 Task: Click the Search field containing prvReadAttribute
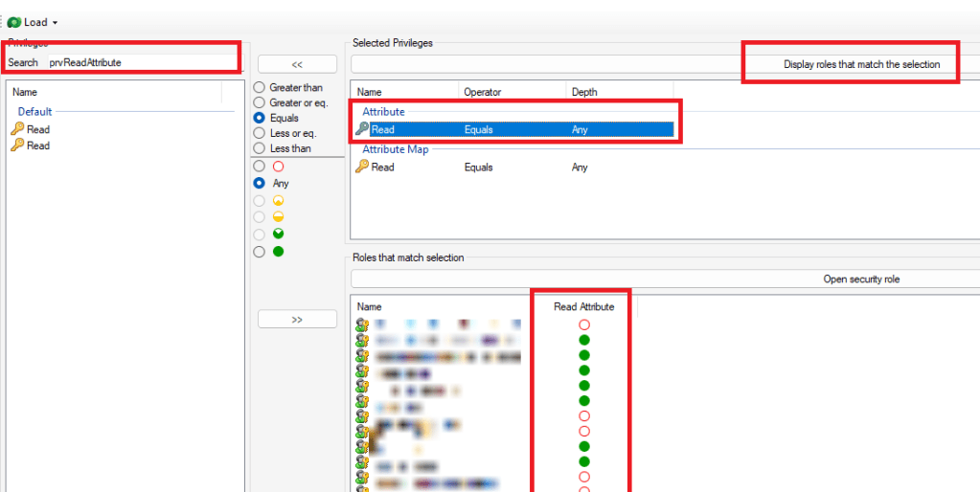click(142, 62)
